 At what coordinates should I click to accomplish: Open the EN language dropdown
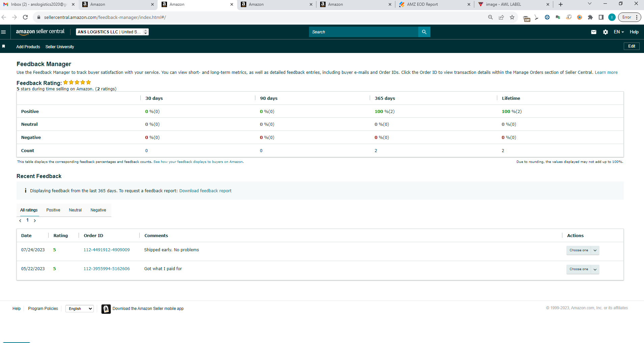[x=619, y=32]
